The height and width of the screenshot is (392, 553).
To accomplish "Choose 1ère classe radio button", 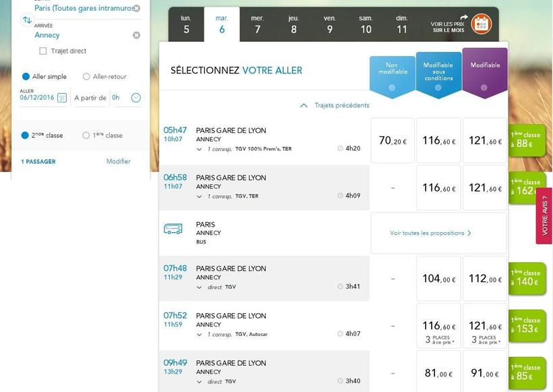I will coord(86,136).
